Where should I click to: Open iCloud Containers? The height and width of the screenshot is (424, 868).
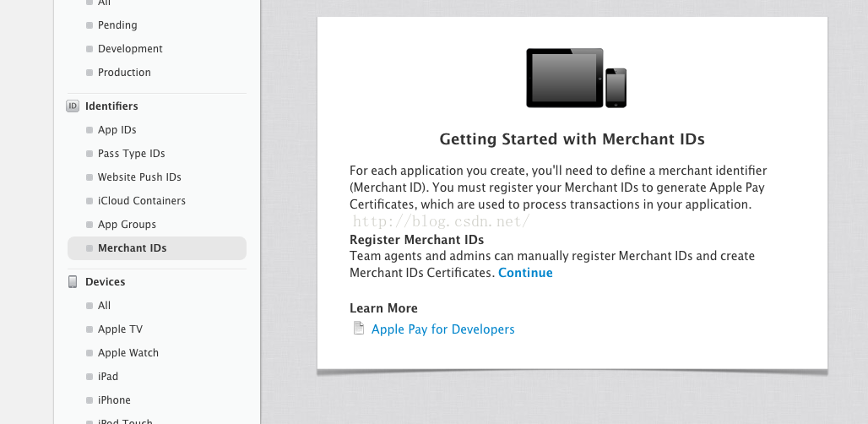(142, 201)
